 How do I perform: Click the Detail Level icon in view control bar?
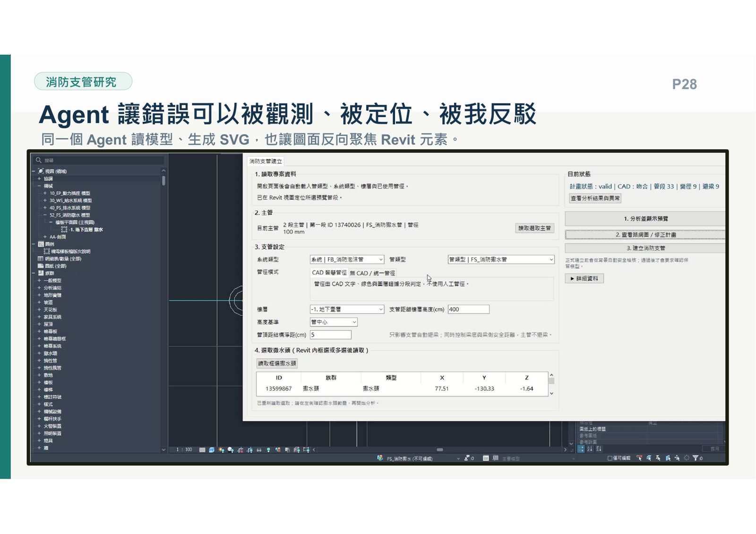click(x=202, y=449)
